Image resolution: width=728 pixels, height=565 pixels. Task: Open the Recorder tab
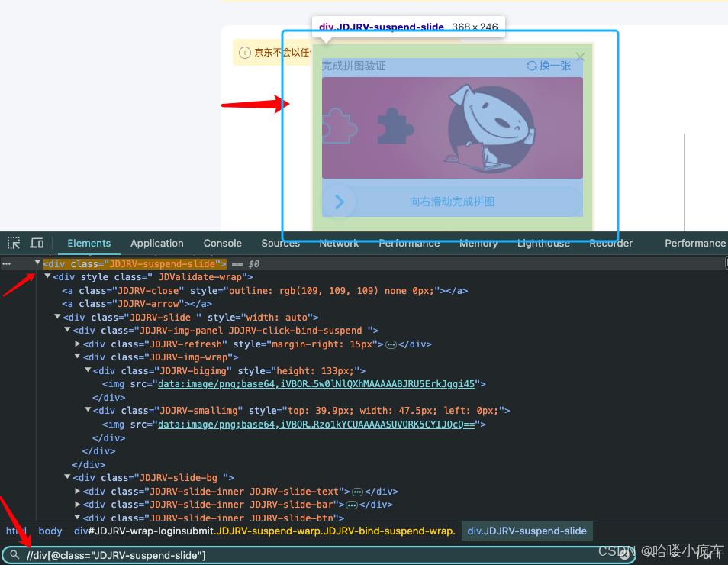[x=610, y=243]
